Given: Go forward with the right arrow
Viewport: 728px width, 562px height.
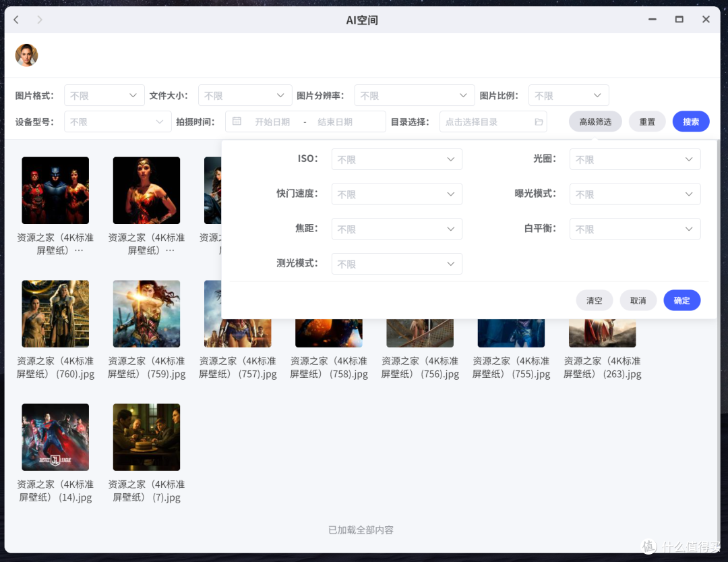Looking at the screenshot, I should click(40, 20).
